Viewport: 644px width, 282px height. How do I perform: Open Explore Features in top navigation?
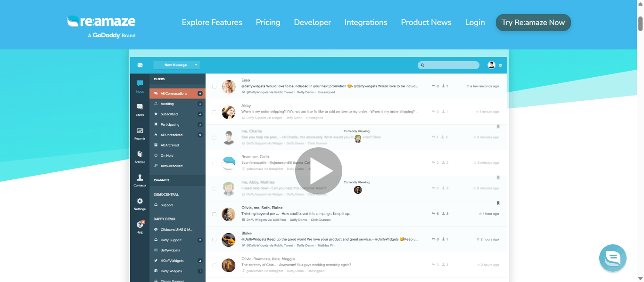coord(212,22)
